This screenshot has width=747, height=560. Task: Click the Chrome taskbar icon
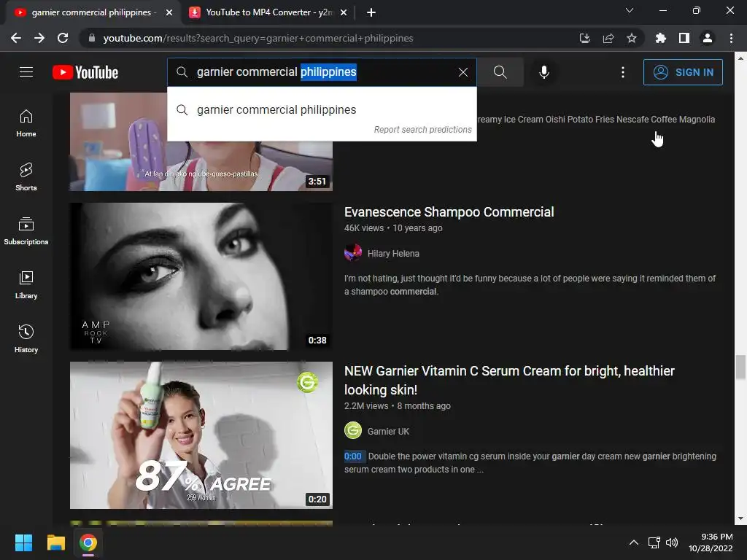point(88,542)
